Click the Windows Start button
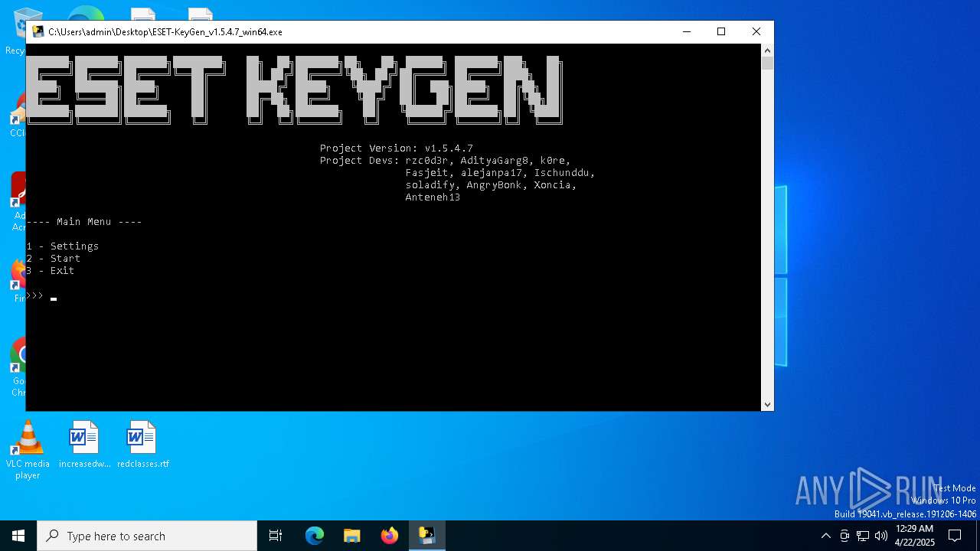The image size is (980, 551). pos(18,536)
